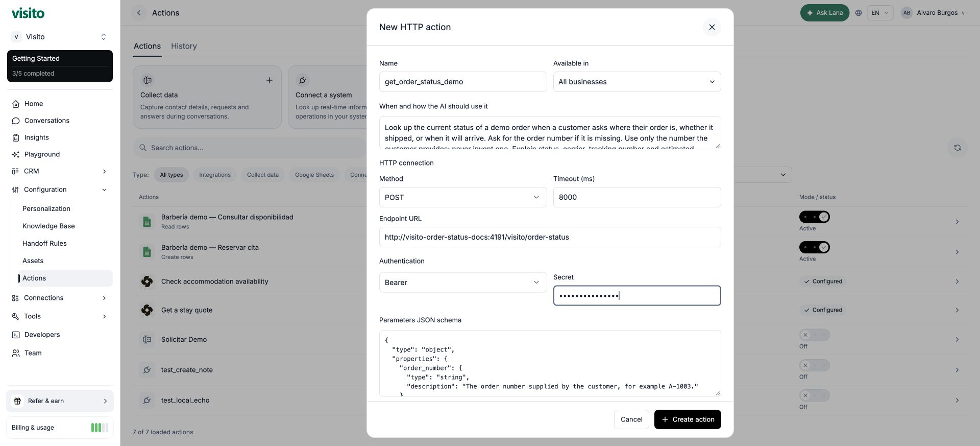Click the globe language icon
This screenshot has height=446, width=980.
pyautogui.click(x=859, y=13)
